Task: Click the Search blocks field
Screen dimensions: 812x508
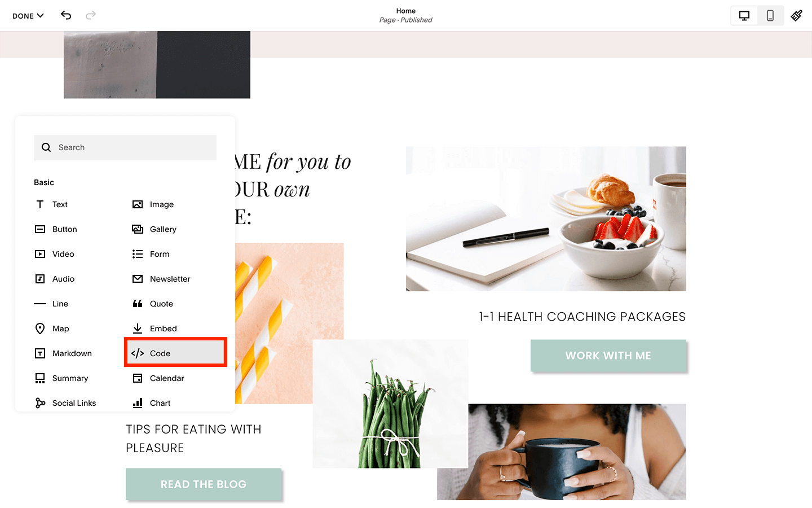Action: click(125, 147)
